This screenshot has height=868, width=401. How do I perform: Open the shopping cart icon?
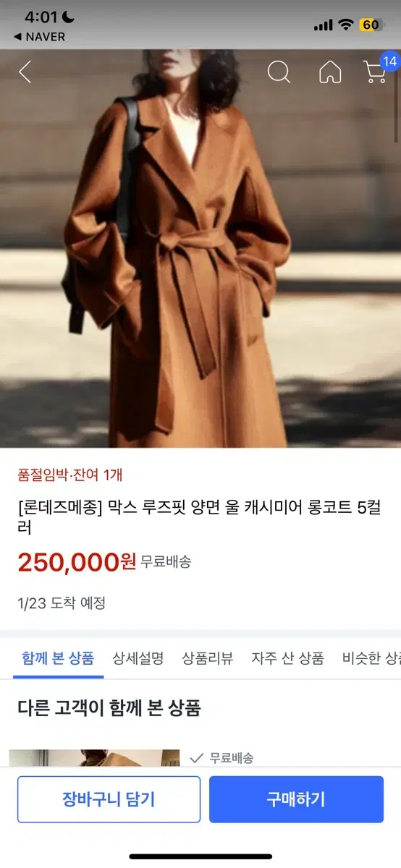tap(374, 72)
